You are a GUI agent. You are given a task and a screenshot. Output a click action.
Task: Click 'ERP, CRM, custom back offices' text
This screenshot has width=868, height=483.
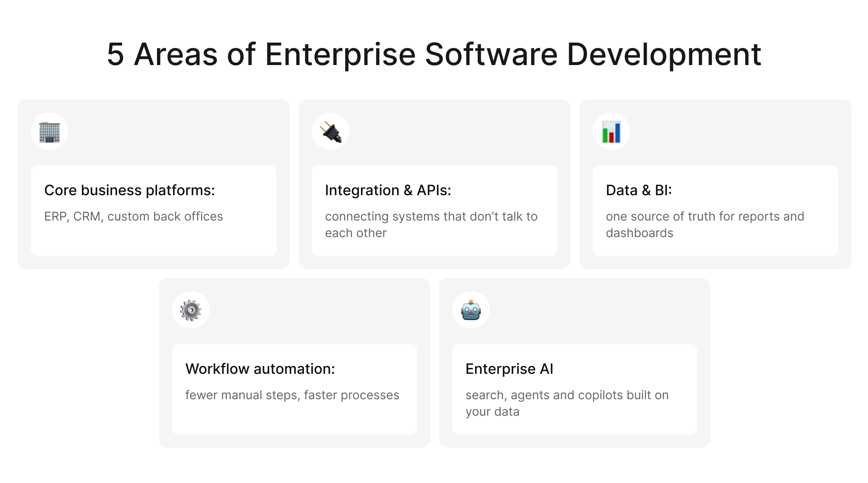click(133, 217)
